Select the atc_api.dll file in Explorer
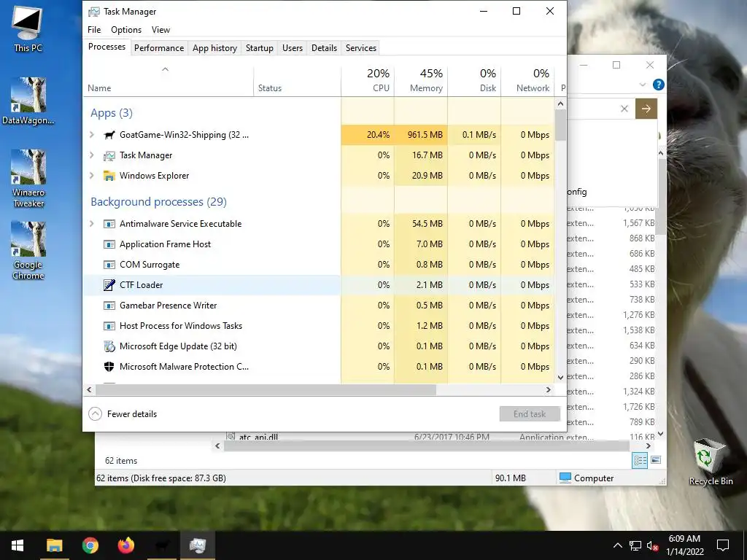This screenshot has height=560, width=747. 258,437
